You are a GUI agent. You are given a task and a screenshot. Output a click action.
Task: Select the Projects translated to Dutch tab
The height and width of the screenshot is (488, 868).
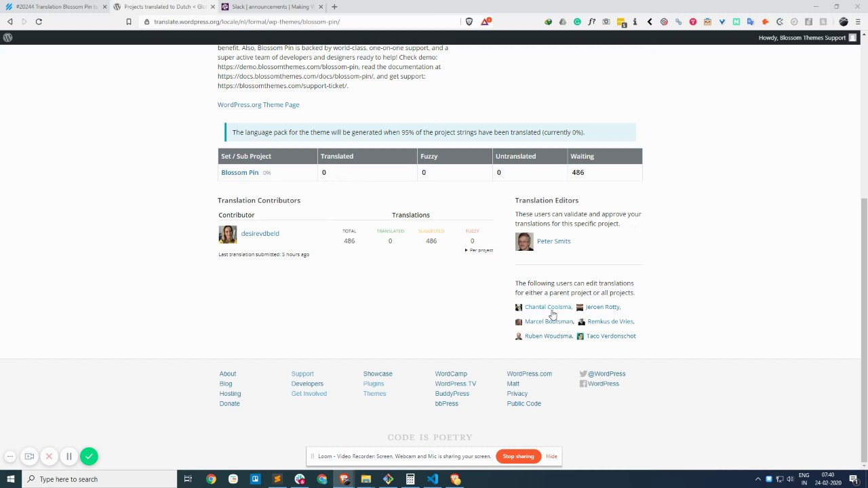[165, 7]
